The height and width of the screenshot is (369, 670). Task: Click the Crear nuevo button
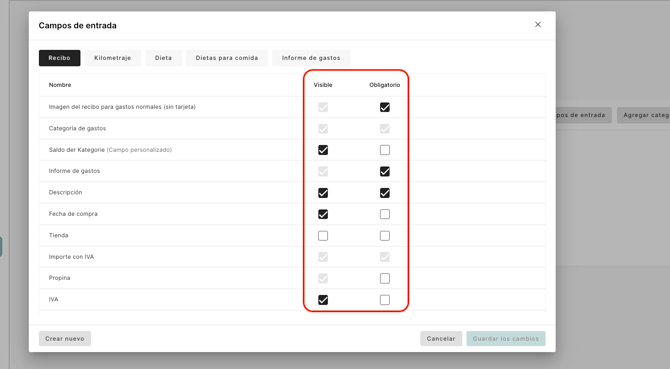tap(65, 339)
